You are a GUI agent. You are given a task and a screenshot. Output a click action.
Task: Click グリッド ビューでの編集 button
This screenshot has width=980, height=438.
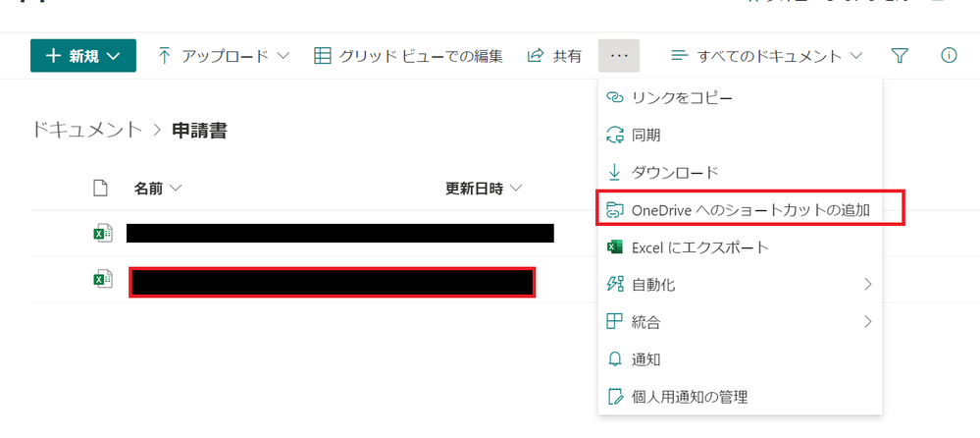pyautogui.click(x=408, y=56)
